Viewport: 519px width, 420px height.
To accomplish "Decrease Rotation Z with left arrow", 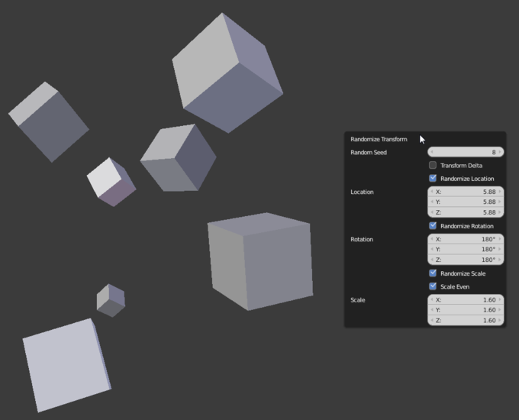I will (x=432, y=260).
